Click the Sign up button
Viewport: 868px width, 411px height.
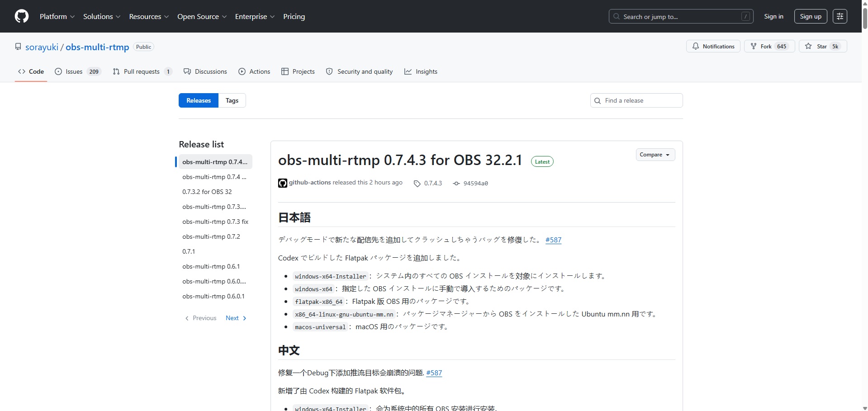click(x=811, y=16)
